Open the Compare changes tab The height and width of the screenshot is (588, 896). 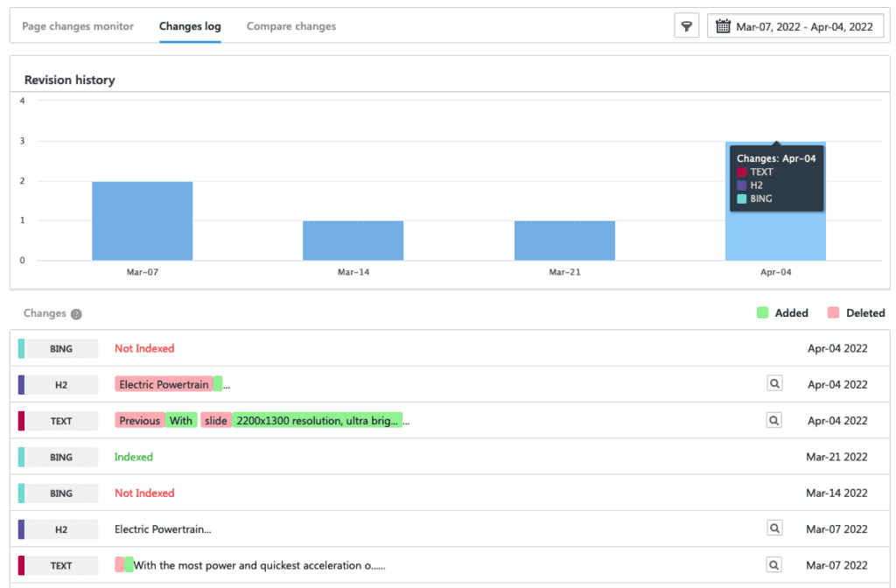coord(290,26)
